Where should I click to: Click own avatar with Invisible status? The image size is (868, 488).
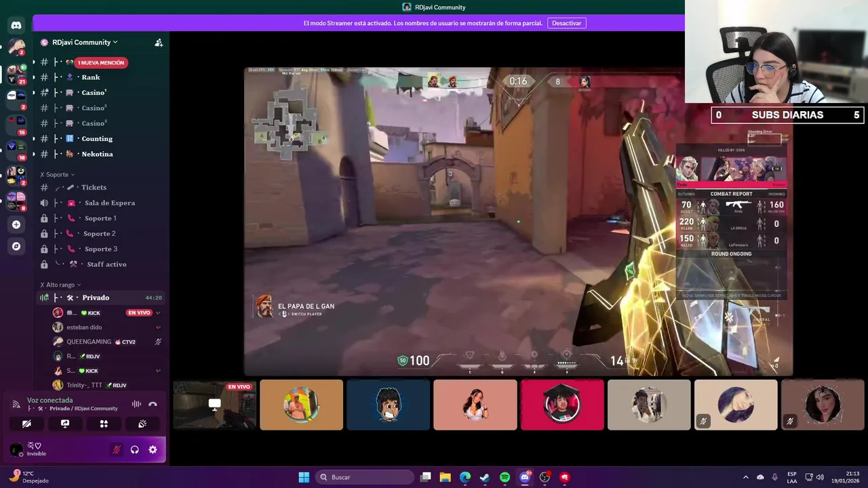pos(16,449)
